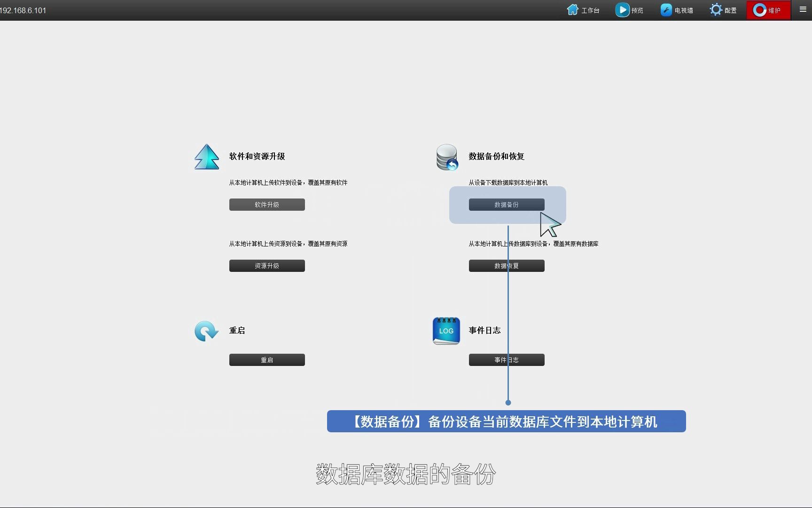Select the 预览 preview play icon
This screenshot has width=812, height=508.
622,9
